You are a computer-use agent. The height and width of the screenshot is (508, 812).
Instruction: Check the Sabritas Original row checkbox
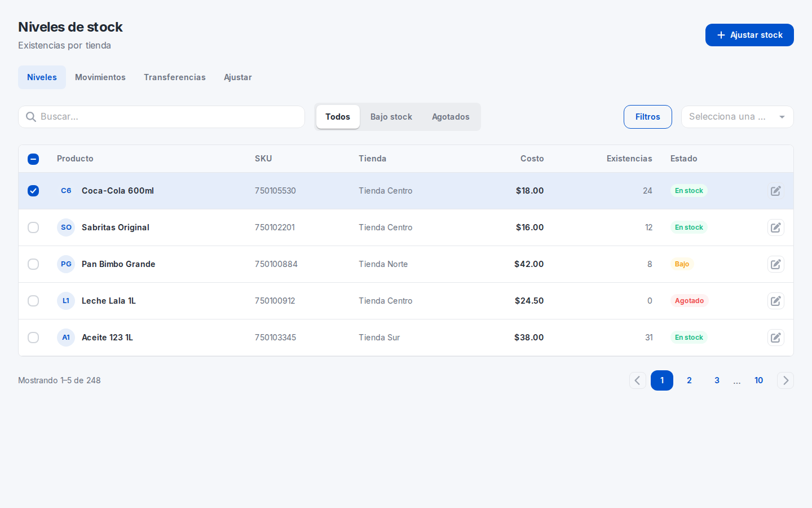pos(33,227)
